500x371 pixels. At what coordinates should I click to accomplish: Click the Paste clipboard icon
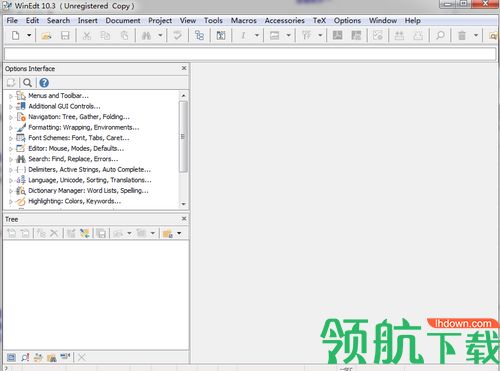124,35
